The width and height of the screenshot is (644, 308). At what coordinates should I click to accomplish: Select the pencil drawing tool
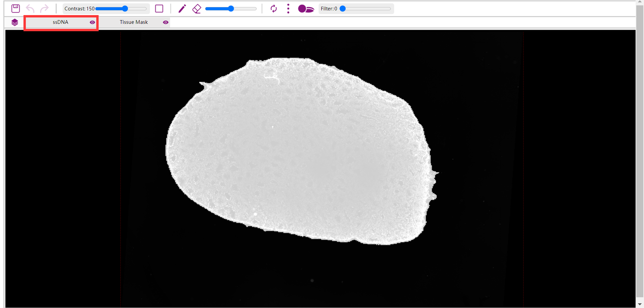(x=182, y=9)
